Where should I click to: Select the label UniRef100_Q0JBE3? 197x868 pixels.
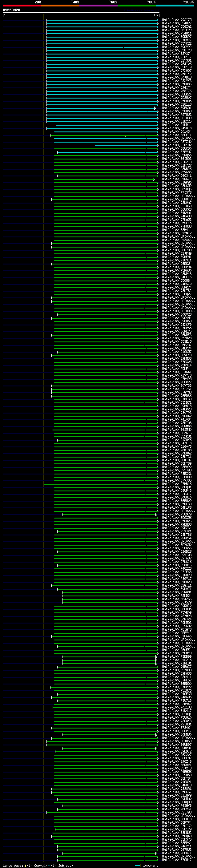point(177,78)
